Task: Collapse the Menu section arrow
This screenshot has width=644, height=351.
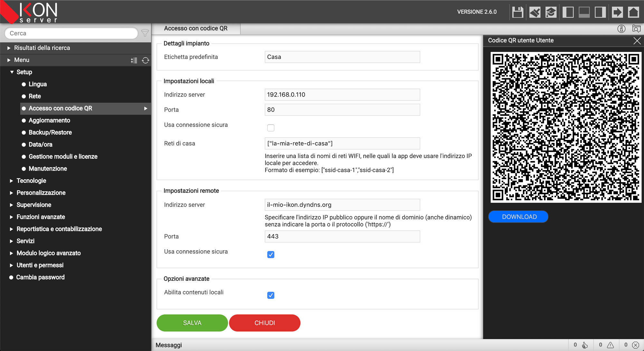Action: click(x=9, y=60)
